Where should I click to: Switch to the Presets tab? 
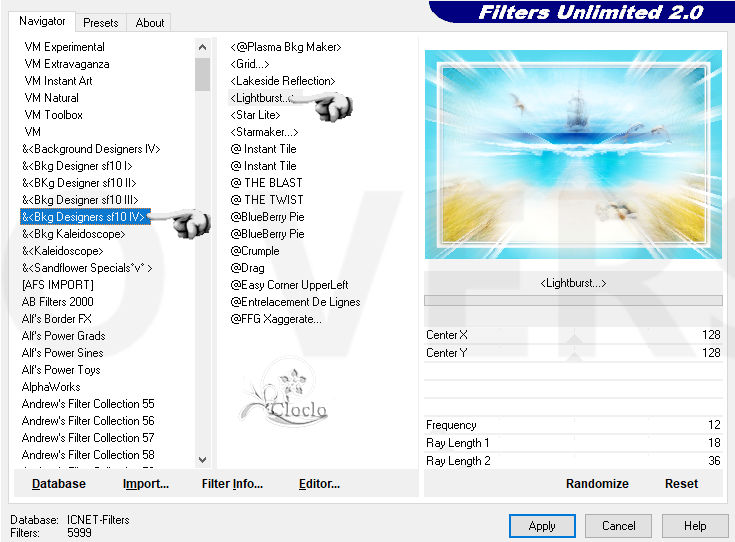pos(100,23)
